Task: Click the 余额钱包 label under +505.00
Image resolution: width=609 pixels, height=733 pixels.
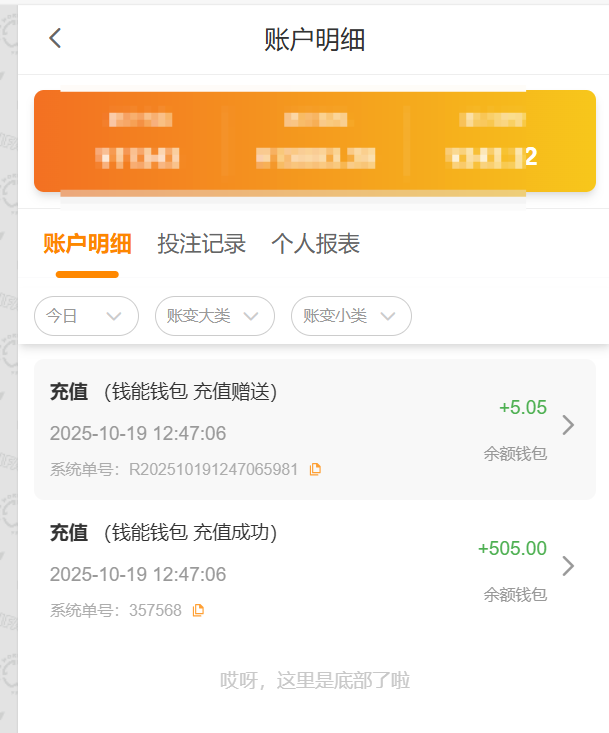Action: tap(515, 594)
